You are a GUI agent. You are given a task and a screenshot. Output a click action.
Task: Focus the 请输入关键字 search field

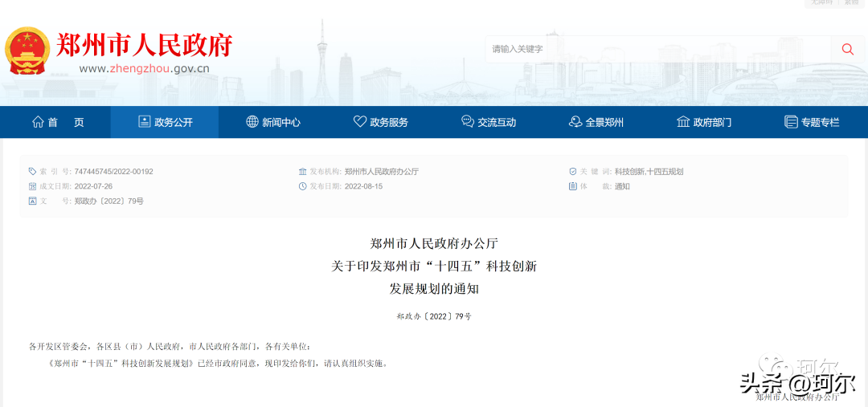click(658, 49)
